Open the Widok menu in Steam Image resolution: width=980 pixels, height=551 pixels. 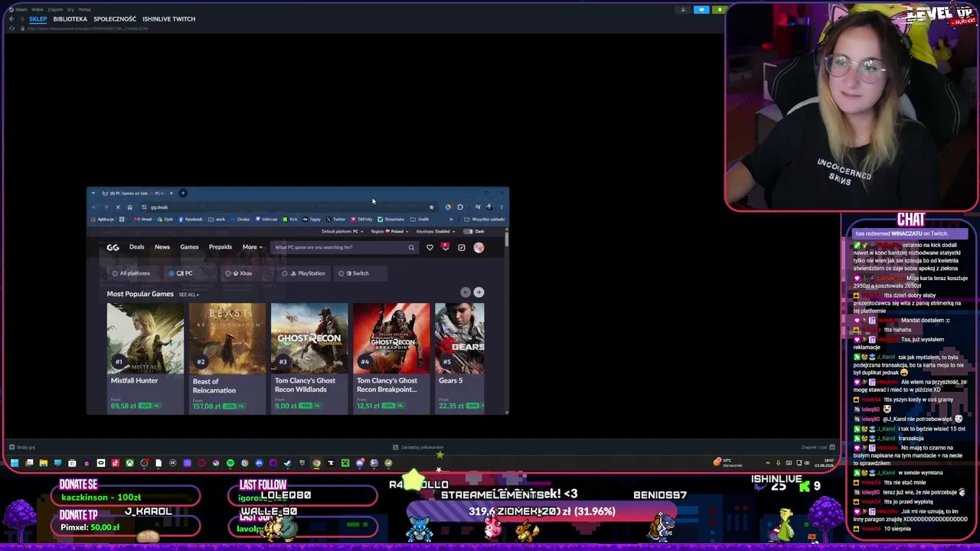[x=38, y=9]
